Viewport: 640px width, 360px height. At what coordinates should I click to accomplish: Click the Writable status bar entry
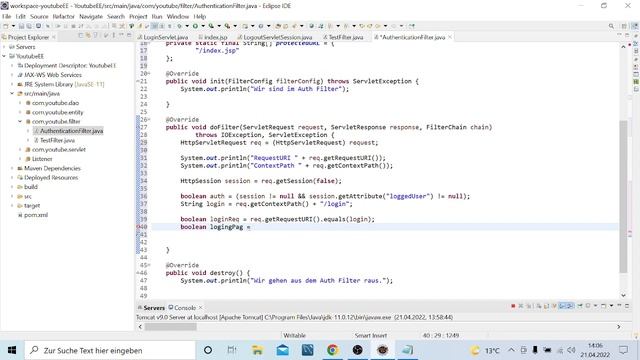coord(294,336)
